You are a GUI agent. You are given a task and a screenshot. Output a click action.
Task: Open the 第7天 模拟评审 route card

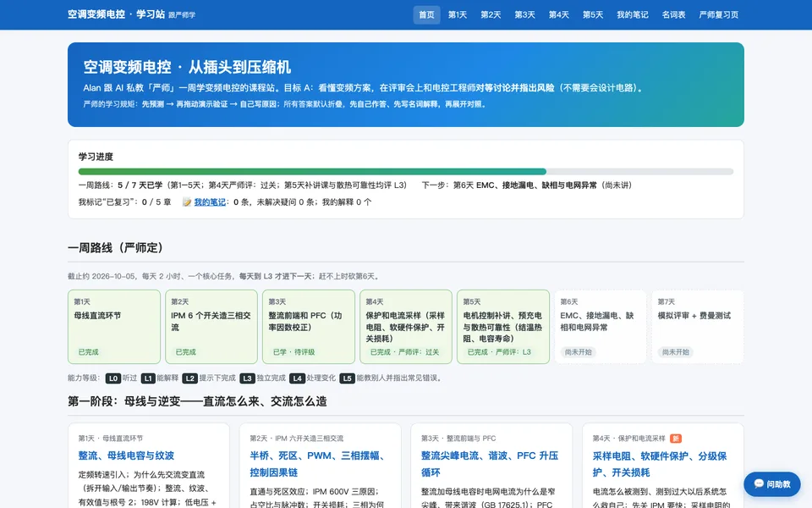pyautogui.click(x=698, y=327)
